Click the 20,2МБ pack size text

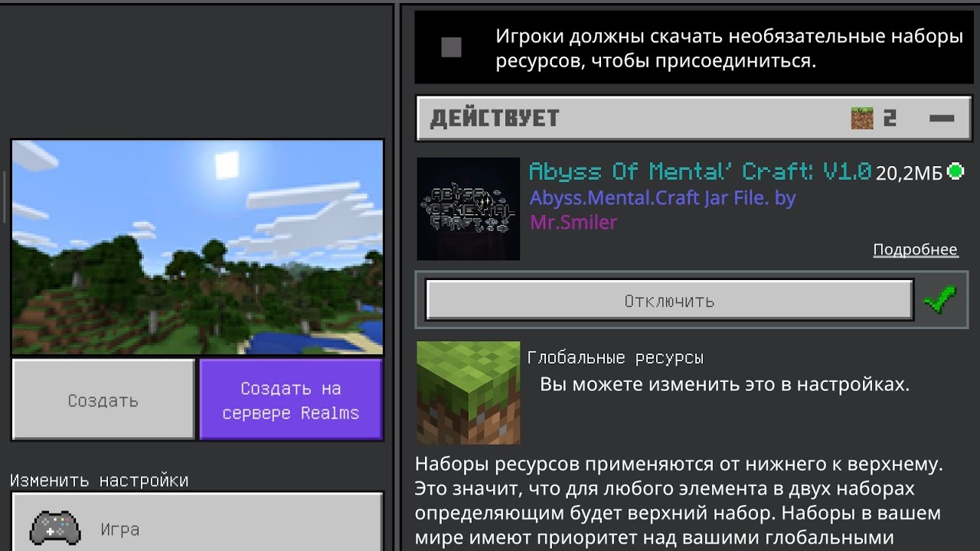[910, 173]
